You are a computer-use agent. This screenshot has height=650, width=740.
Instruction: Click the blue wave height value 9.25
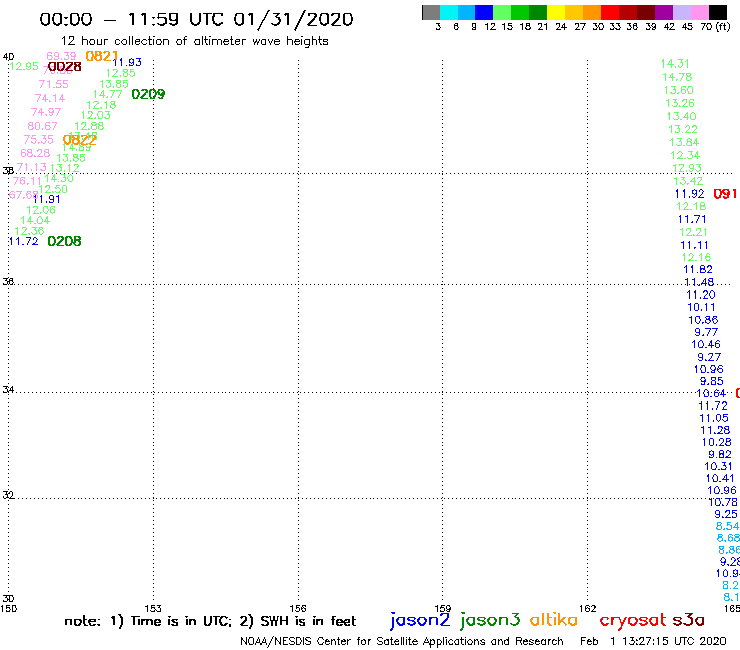point(725,514)
